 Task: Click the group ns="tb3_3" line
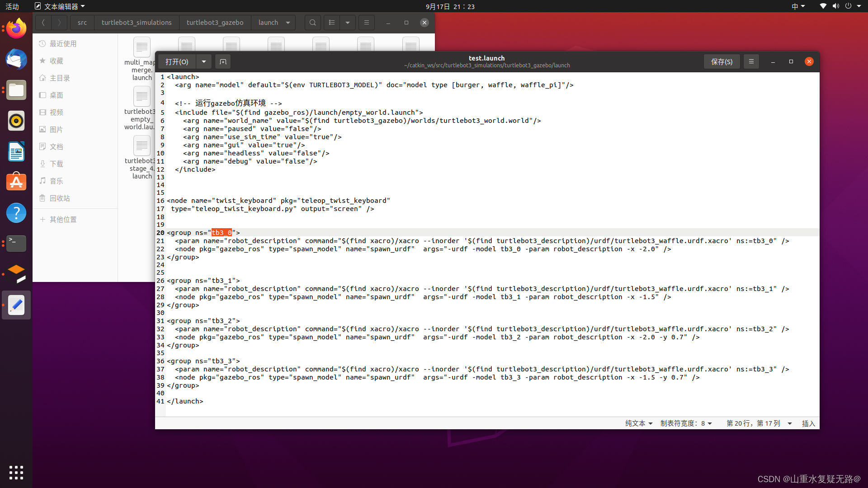click(x=203, y=361)
